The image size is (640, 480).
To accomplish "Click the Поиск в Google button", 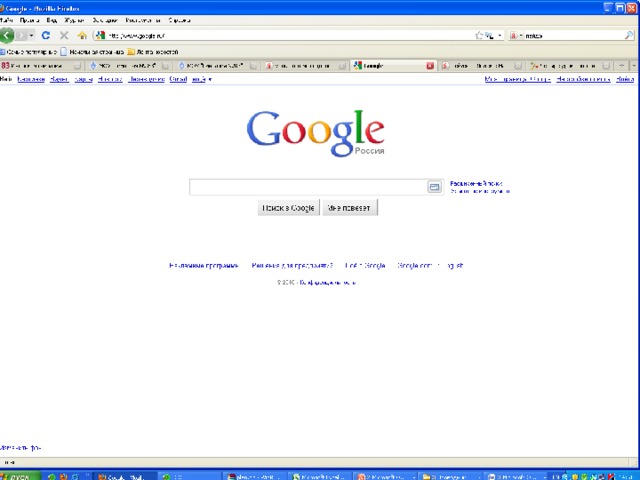I will click(289, 208).
